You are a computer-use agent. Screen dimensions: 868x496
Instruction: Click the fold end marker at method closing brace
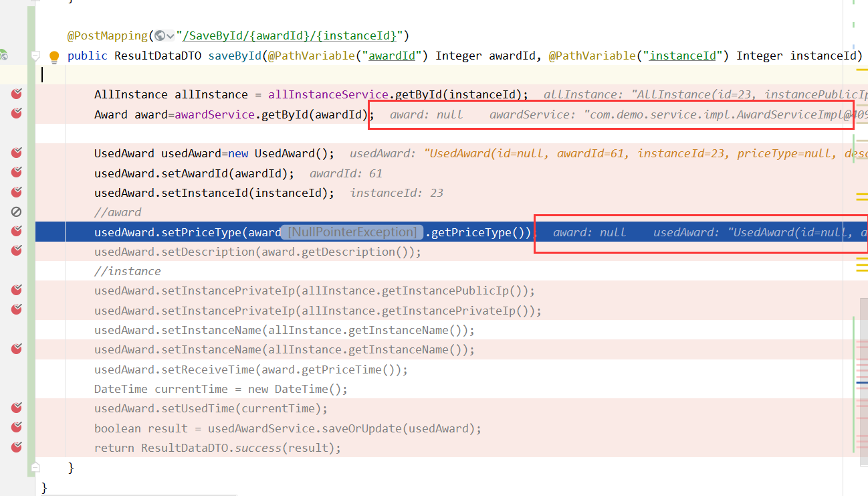[36, 467]
